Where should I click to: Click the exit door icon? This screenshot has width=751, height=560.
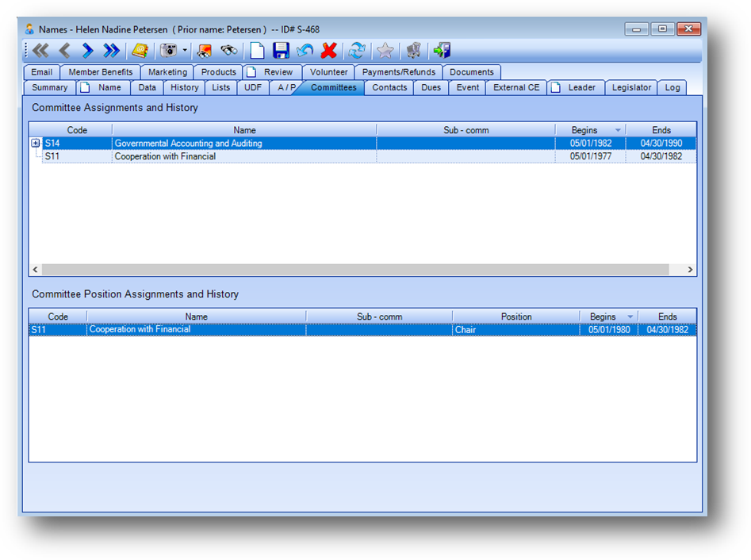point(442,50)
